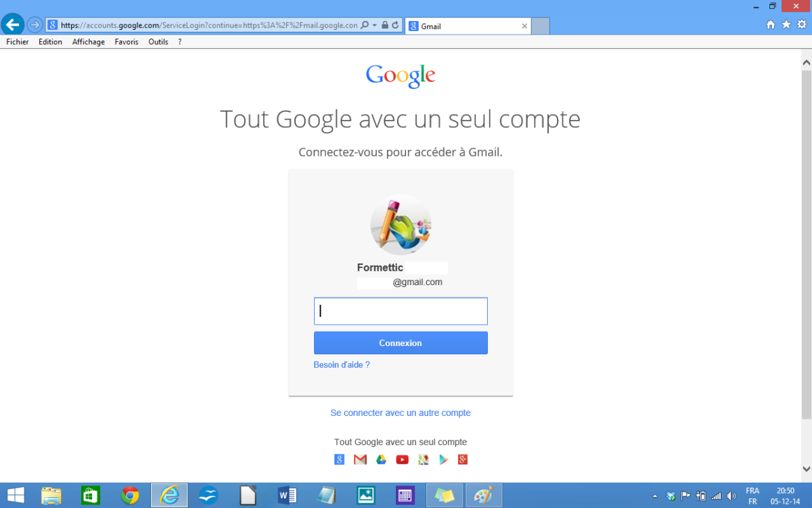Click the YouTube icon in the services row
Screen dimensions: 812x508
click(402, 460)
